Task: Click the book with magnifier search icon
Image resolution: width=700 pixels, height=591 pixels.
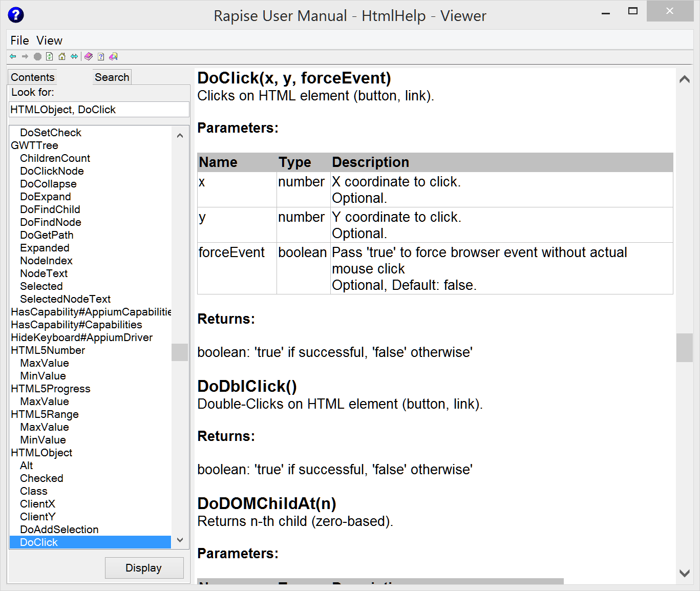Action: pos(113,56)
